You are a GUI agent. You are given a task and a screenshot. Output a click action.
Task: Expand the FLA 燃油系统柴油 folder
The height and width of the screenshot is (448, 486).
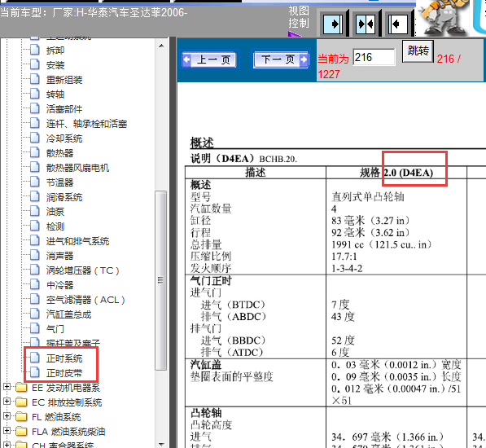coord(7,431)
